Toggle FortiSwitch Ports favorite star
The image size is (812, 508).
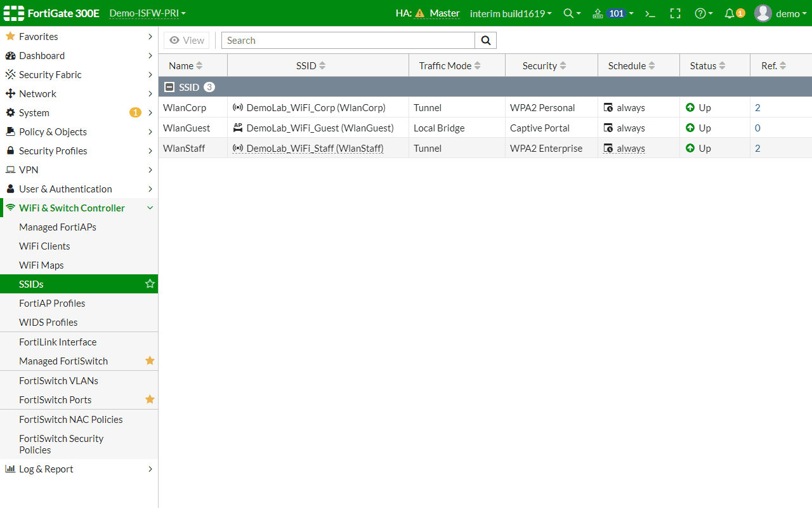(150, 399)
